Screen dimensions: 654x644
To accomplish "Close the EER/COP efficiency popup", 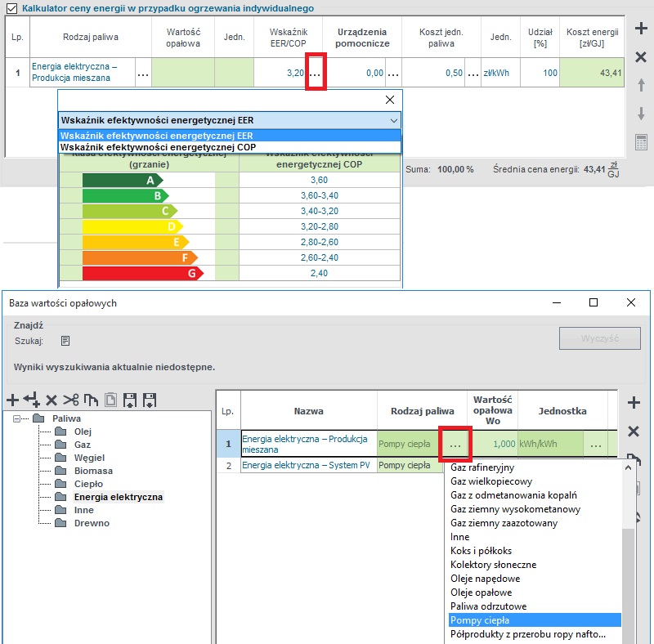I will [x=390, y=100].
